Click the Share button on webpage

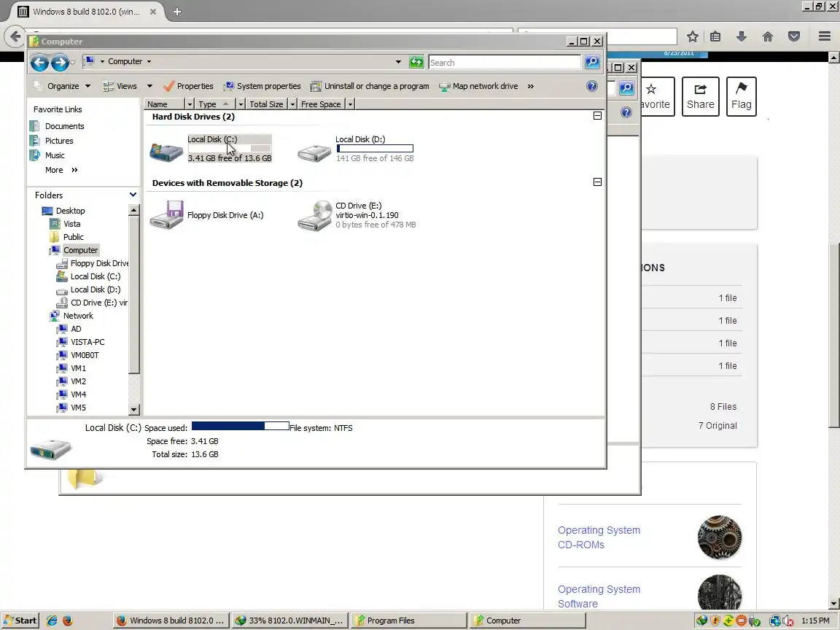700,96
